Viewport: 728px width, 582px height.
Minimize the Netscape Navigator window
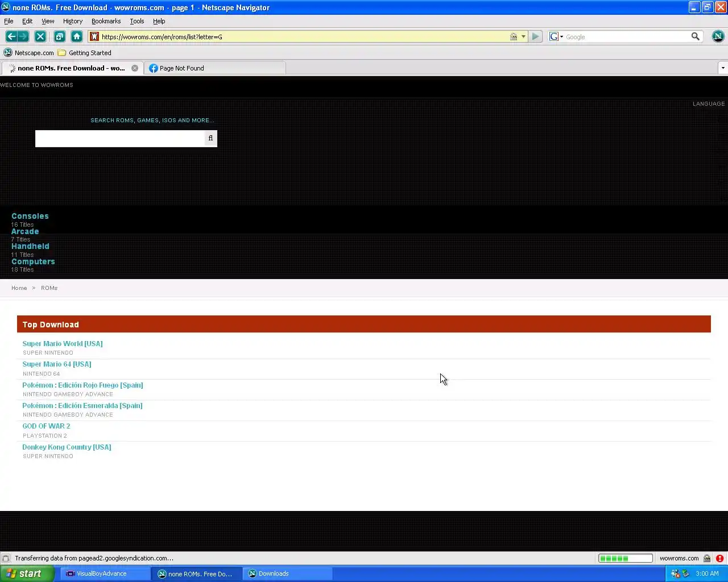point(694,7)
